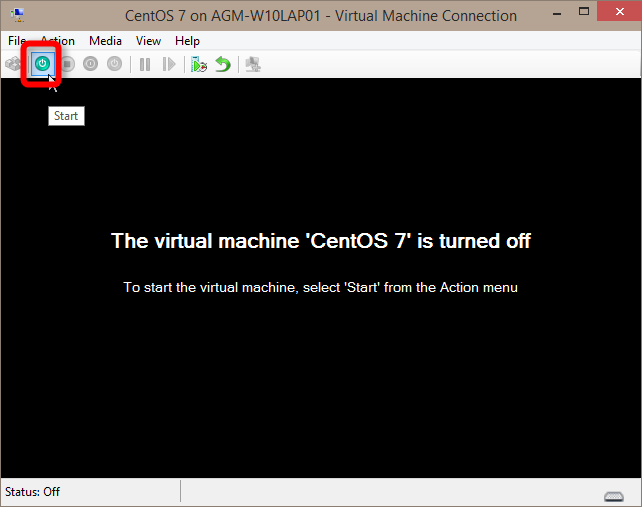Click the 'Status: Off' status bar text
642x507 pixels.
pyautogui.click(x=33, y=491)
